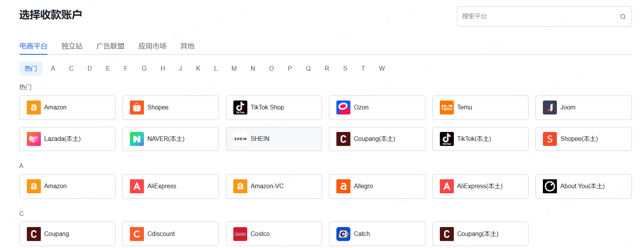
Task: Click the Ozon logo icon
Action: coord(343,108)
